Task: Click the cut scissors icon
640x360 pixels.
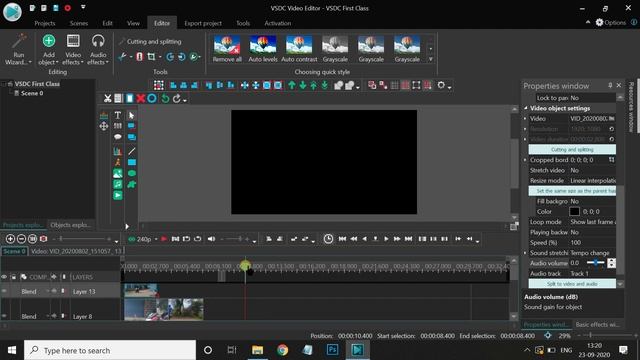Action: pyautogui.click(x=107, y=98)
